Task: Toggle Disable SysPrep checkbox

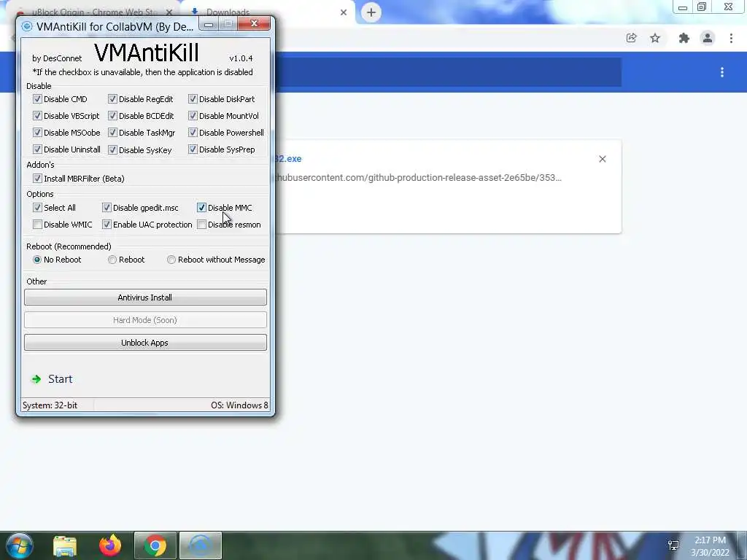Action: click(x=193, y=149)
